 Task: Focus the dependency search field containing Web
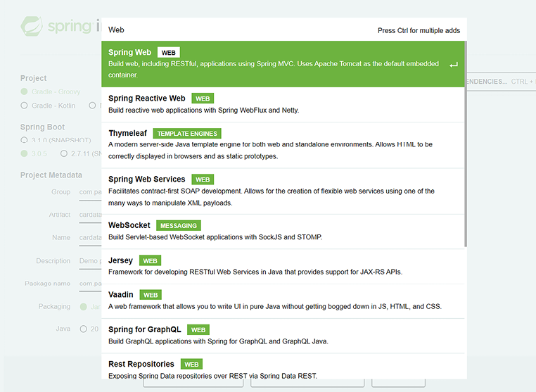point(239,30)
